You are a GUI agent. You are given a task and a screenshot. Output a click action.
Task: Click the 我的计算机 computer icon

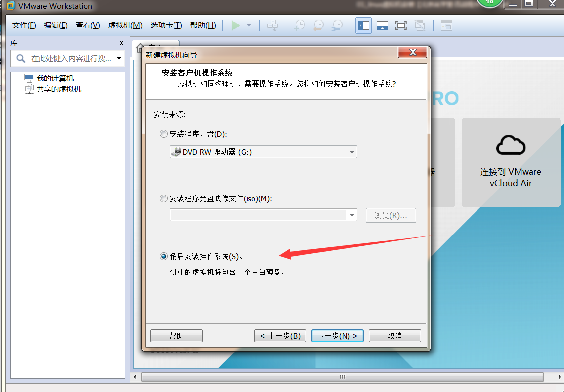point(29,78)
